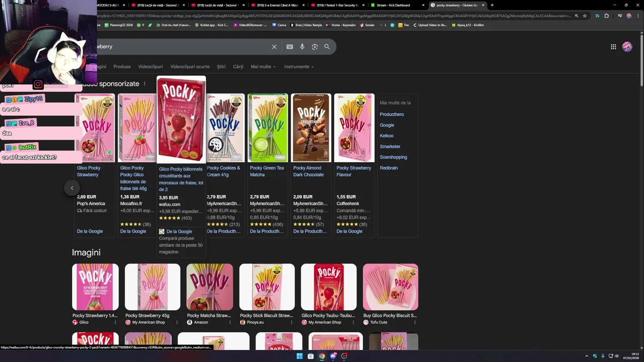Open 'Pocky Green Tea Matcha' product link
Viewport: 644px width, 362px height.
pyautogui.click(x=267, y=171)
